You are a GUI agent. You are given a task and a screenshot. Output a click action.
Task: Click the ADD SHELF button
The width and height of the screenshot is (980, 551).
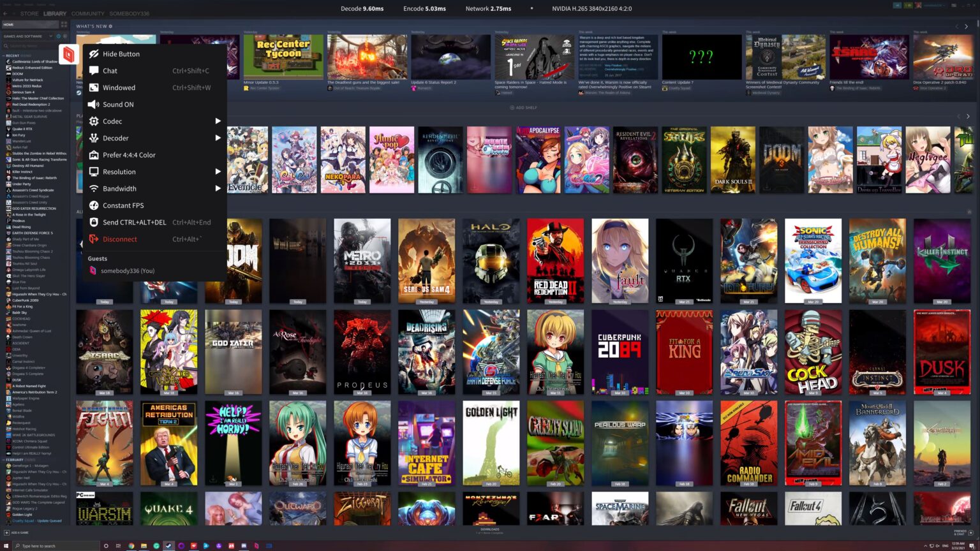523,107
